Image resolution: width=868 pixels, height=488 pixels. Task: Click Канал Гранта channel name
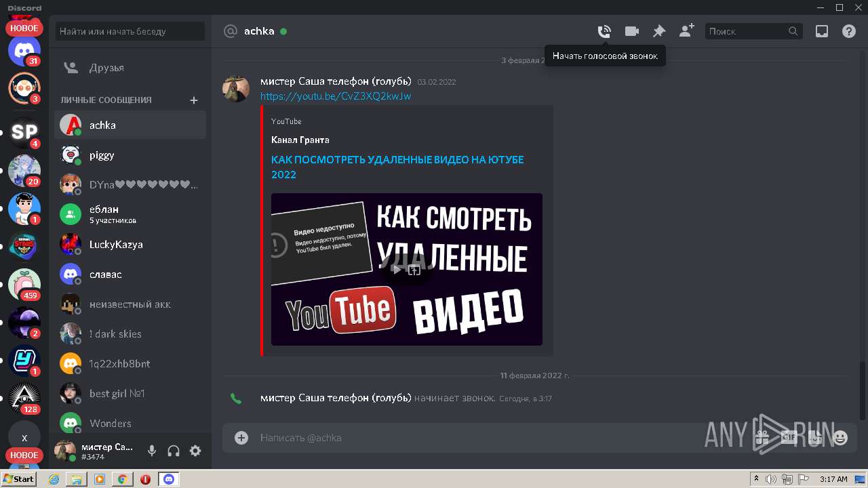(x=300, y=140)
